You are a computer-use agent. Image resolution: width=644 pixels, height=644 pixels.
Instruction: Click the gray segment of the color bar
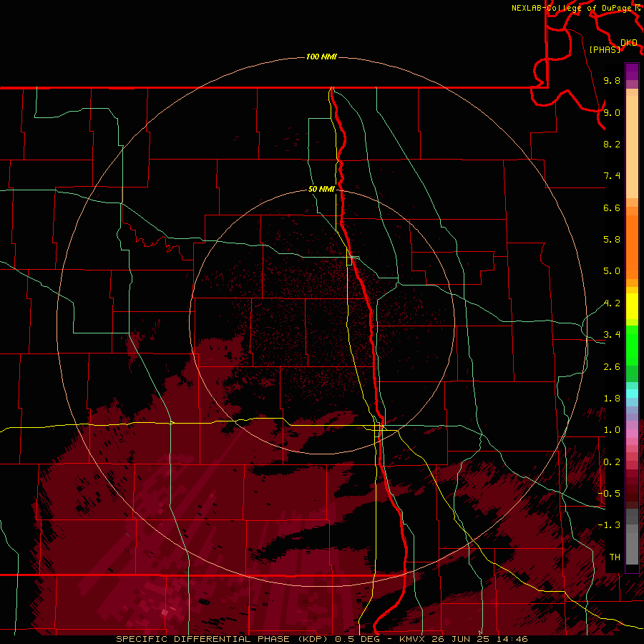click(632, 537)
